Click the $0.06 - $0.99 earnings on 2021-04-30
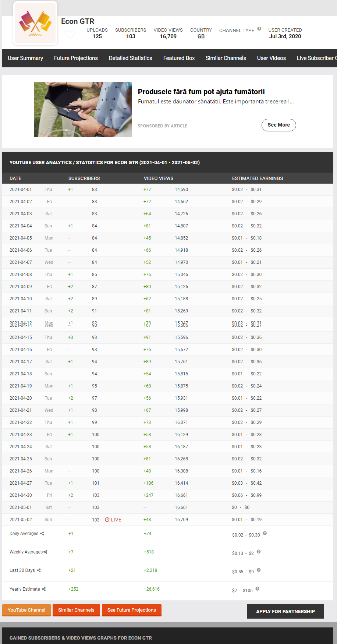 (247, 495)
